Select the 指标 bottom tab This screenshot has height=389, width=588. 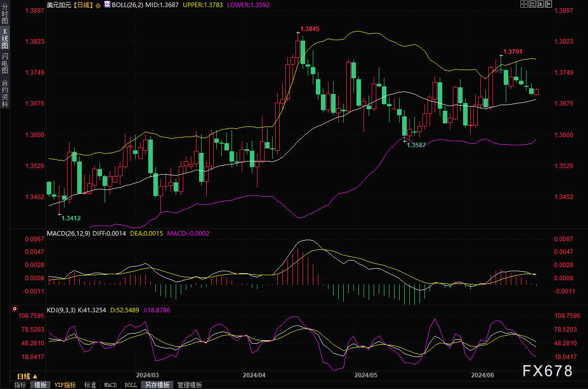(x=20, y=385)
